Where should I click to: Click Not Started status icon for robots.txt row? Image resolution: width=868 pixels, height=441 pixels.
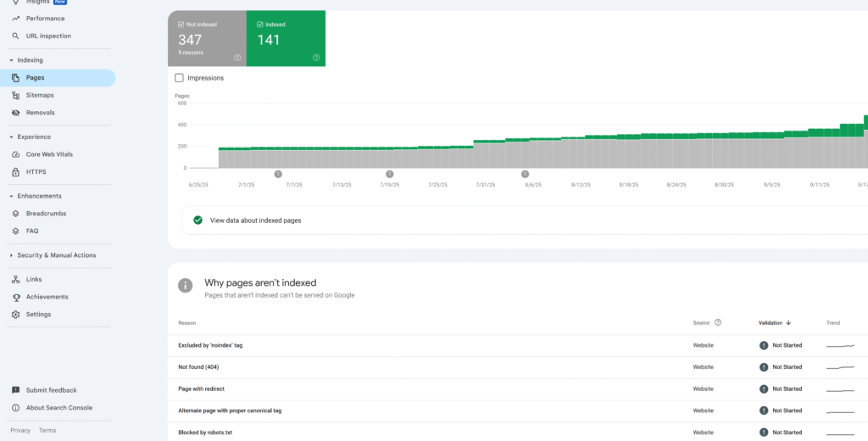[764, 433]
